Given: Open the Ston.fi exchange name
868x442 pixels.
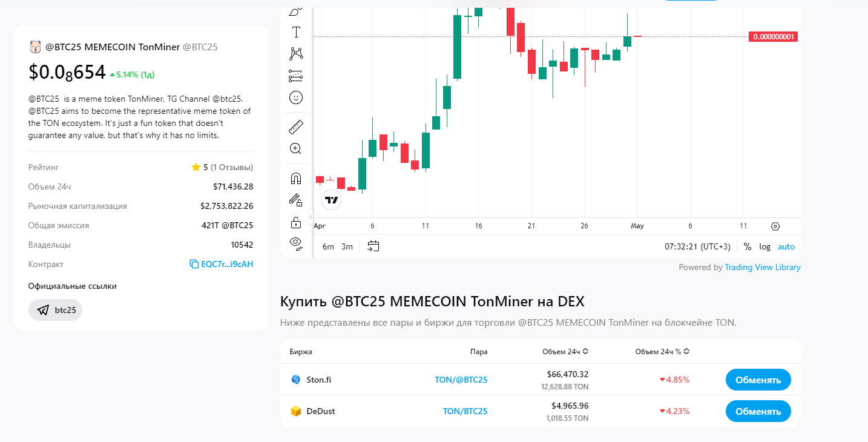Looking at the screenshot, I should tap(319, 380).
